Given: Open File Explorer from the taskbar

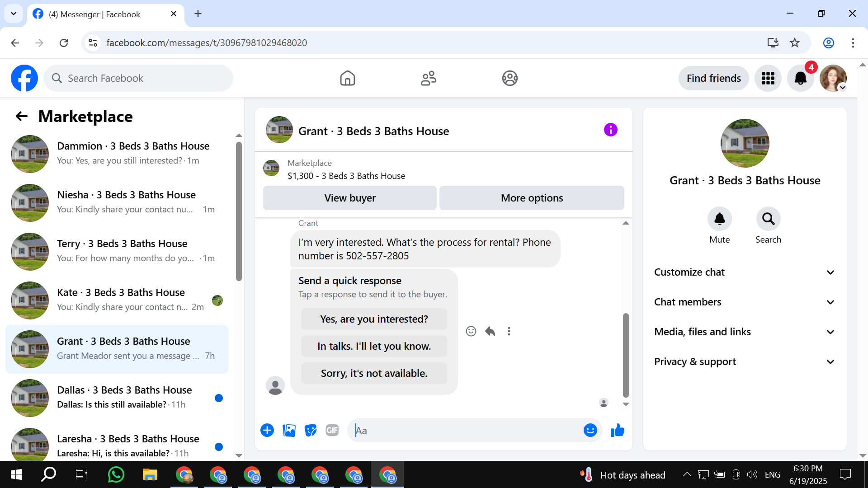Looking at the screenshot, I should tap(150, 474).
